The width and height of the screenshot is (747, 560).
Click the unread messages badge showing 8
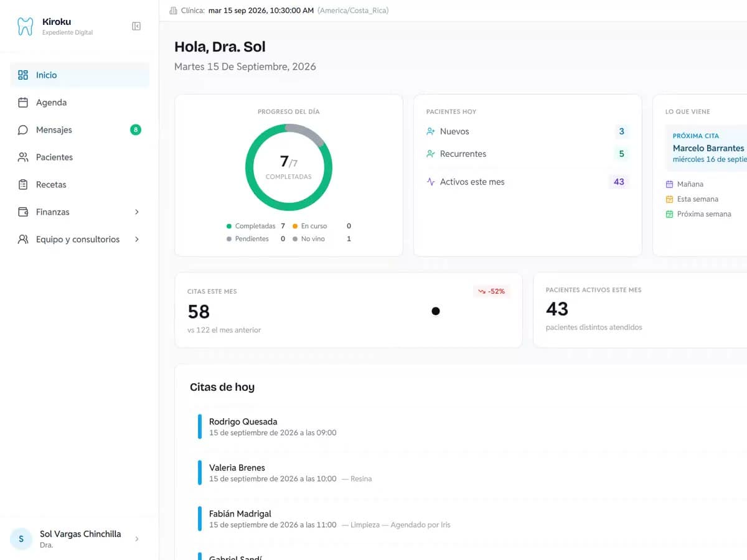point(136,130)
